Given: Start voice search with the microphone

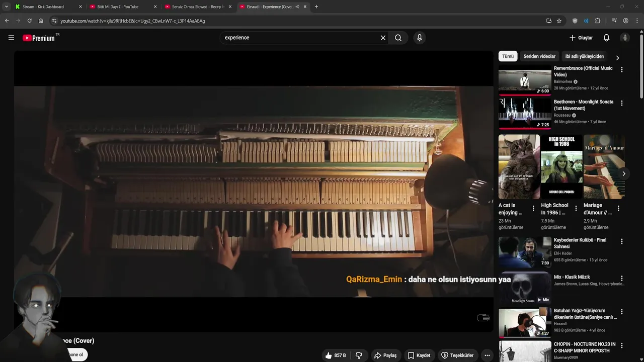Looking at the screenshot, I should coord(420,38).
